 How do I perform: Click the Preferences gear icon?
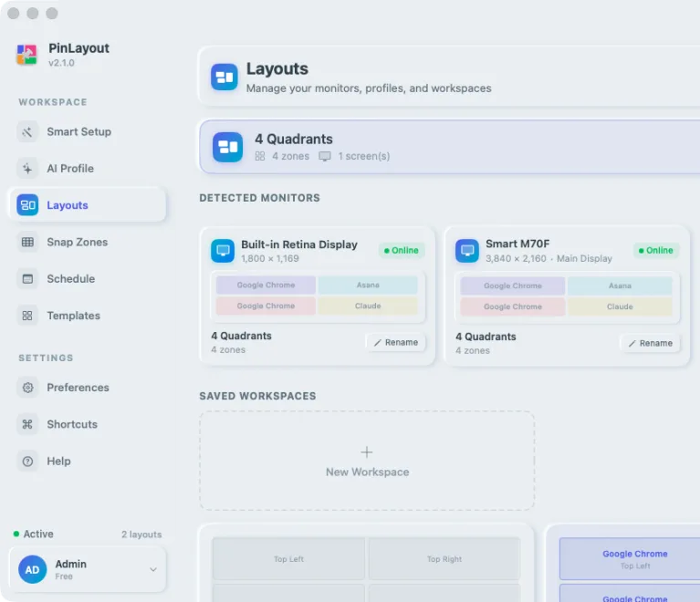point(27,388)
